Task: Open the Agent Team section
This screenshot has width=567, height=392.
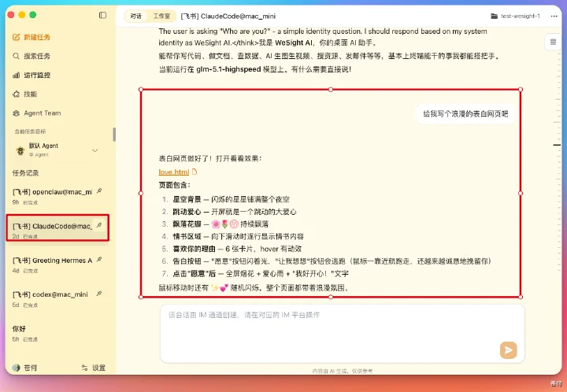Action: point(37,113)
